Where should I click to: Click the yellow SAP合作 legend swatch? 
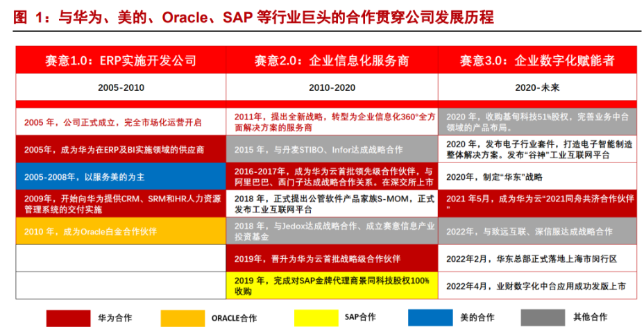pos(316,318)
